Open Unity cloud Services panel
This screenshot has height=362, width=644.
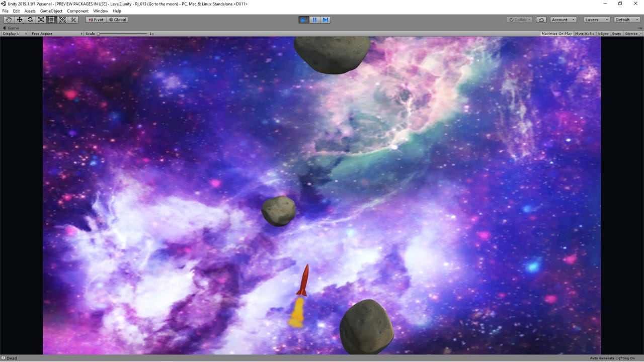coord(541,20)
